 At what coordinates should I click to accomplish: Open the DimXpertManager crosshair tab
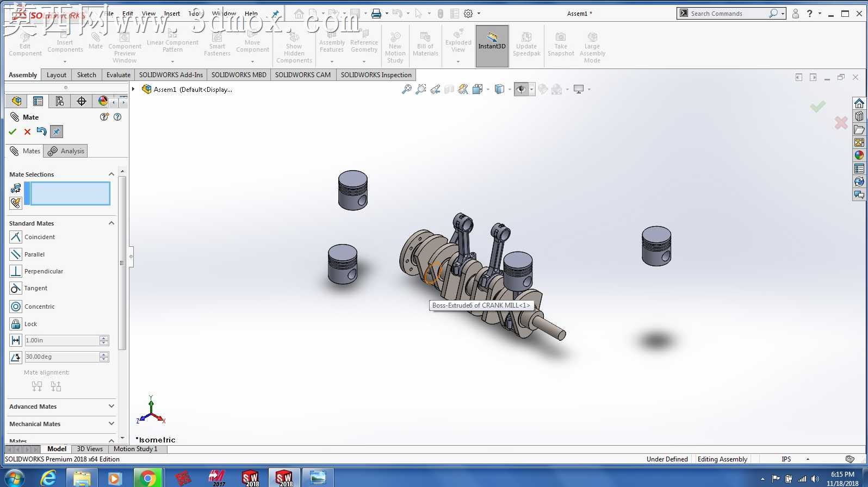click(x=82, y=101)
